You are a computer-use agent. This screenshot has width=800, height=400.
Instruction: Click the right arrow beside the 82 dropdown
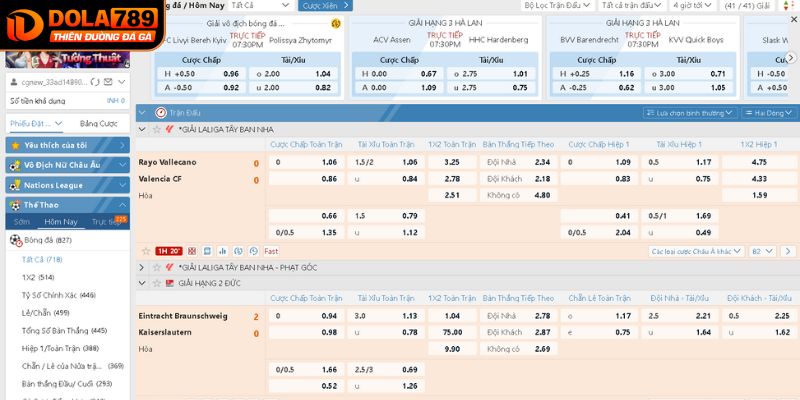(788, 252)
